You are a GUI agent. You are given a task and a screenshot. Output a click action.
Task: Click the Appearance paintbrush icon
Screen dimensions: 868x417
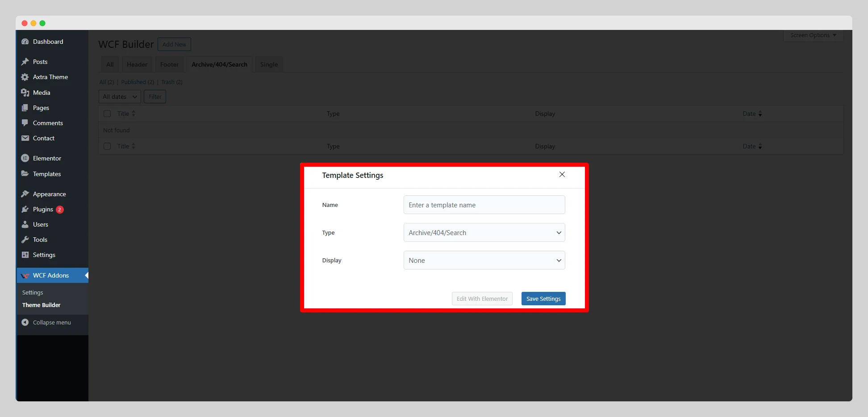(25, 194)
